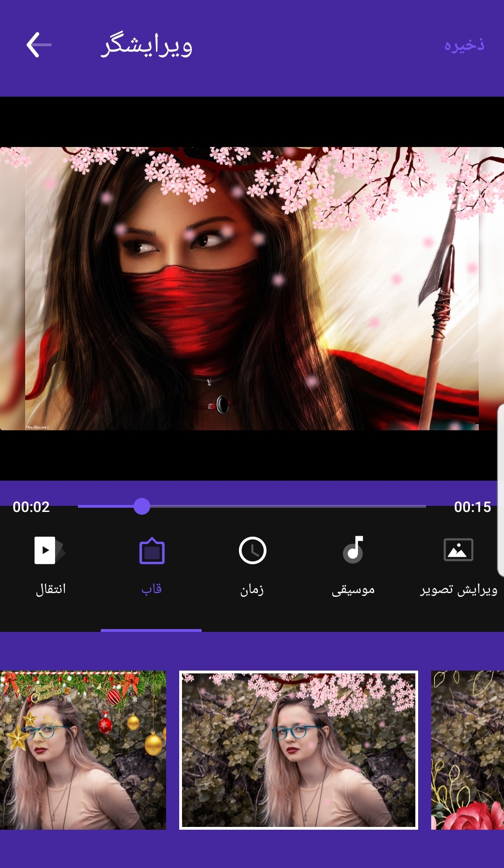Switch to the قاب tab label
The width and height of the screenshot is (504, 868).
point(152,589)
